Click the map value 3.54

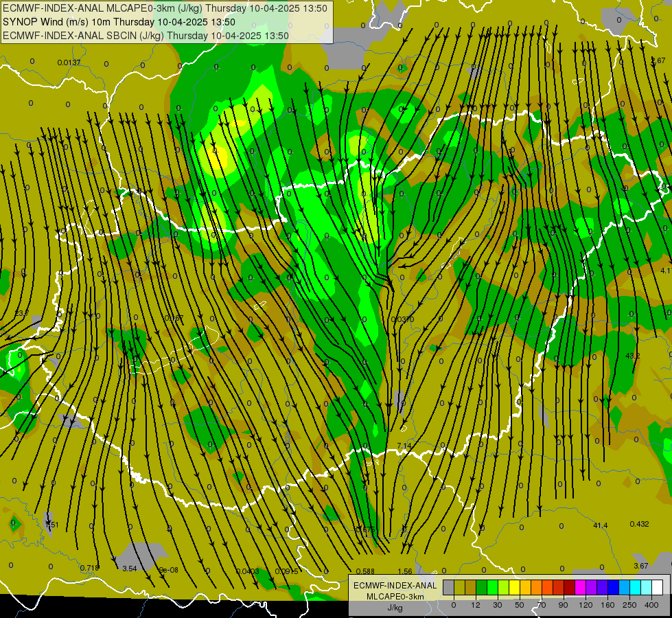click(x=130, y=569)
